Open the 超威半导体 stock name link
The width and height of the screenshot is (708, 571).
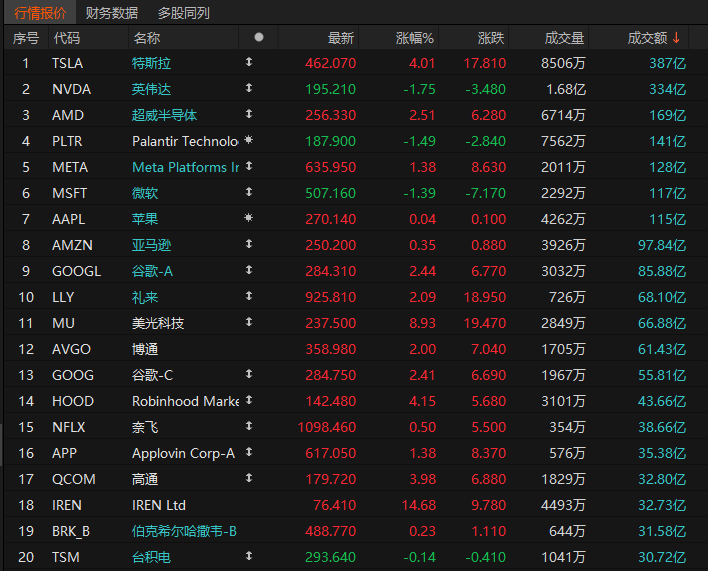pos(164,115)
